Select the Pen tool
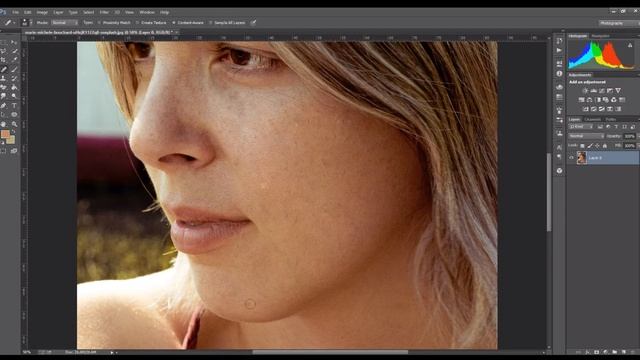The width and height of the screenshot is (640, 360). pos(4,105)
